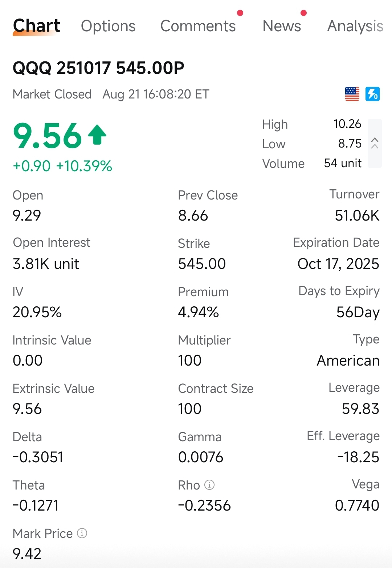
Task: Tap the QQQ 251017 545.00P contract title
Action: click(x=98, y=68)
